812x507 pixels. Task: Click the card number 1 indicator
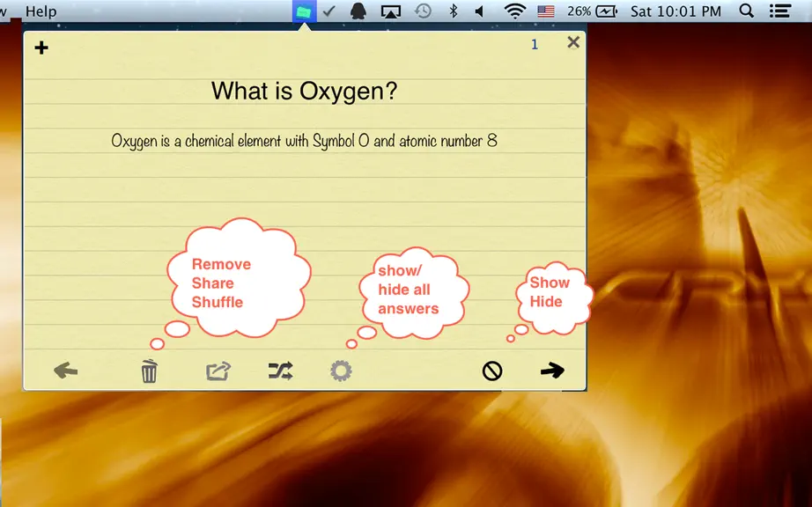[535, 45]
